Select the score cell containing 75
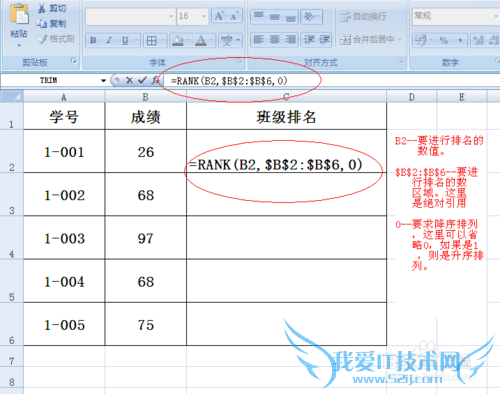Image resolution: width=500 pixels, height=394 pixels. point(146,324)
